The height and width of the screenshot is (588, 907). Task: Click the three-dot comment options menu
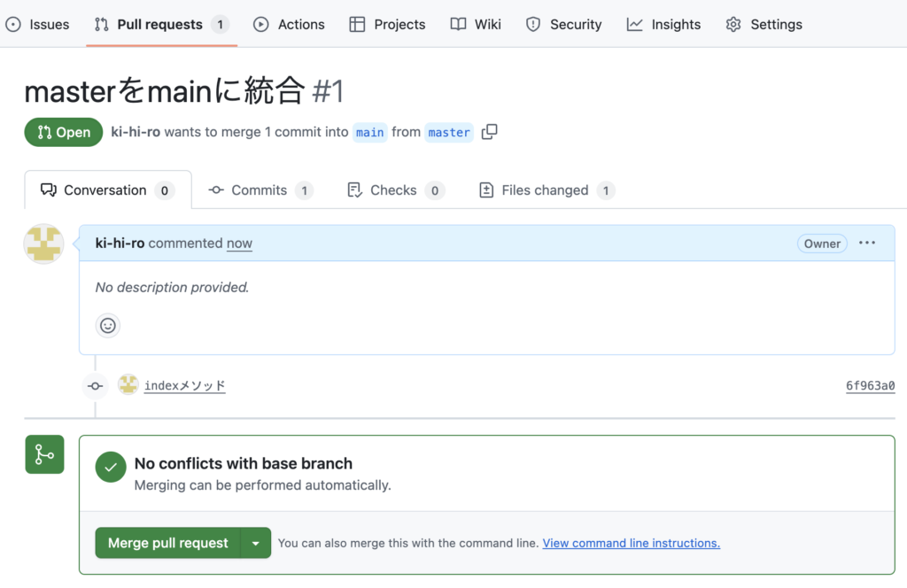point(867,244)
